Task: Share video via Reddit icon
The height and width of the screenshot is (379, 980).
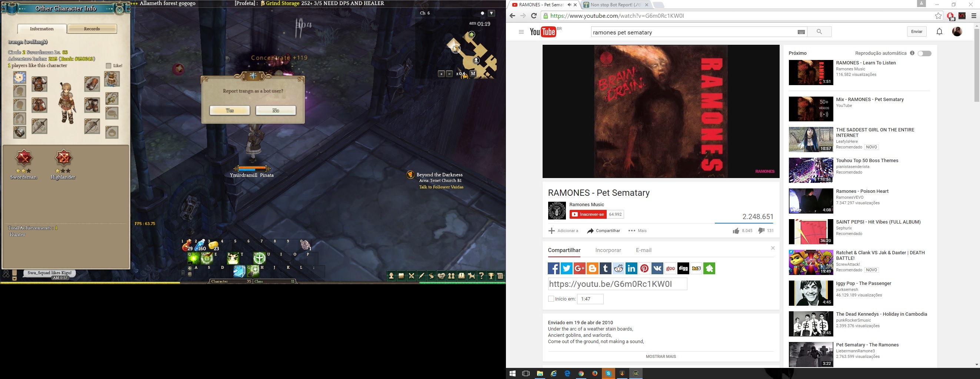Action: pyautogui.click(x=618, y=268)
